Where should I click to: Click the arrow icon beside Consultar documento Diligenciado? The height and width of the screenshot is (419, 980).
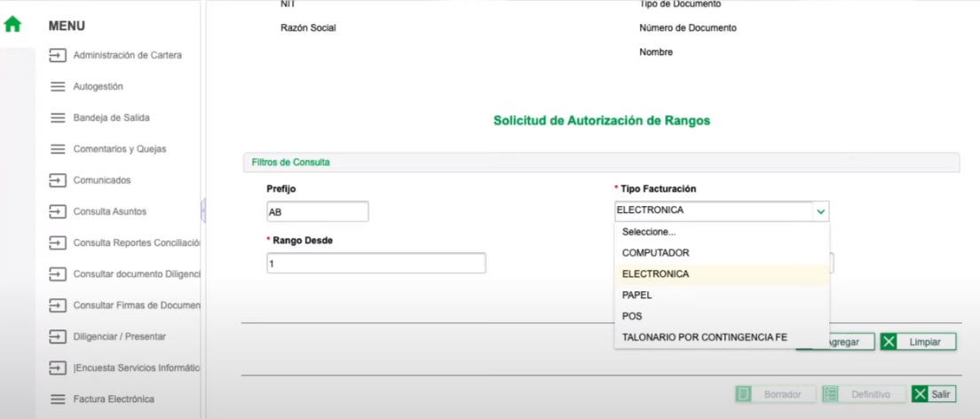click(58, 274)
